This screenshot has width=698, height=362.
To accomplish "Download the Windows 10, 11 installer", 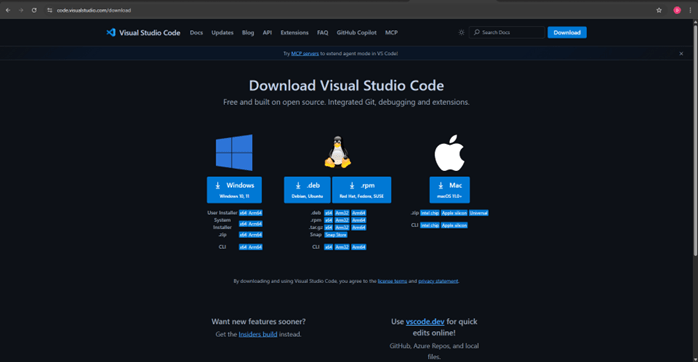I will 234,190.
